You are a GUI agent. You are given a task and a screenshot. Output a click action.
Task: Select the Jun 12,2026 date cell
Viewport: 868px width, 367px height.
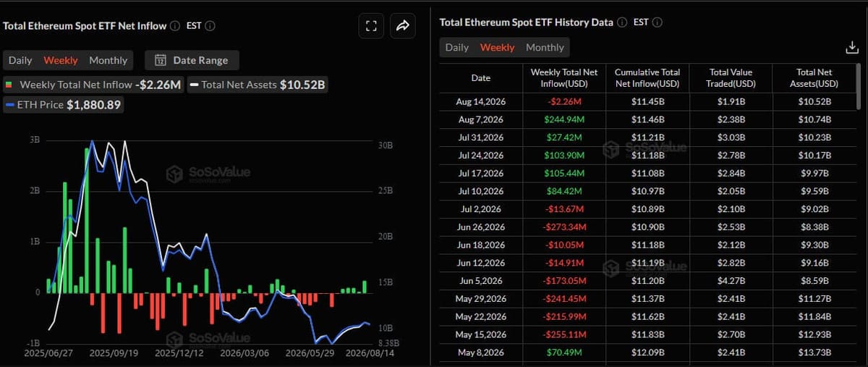481,263
